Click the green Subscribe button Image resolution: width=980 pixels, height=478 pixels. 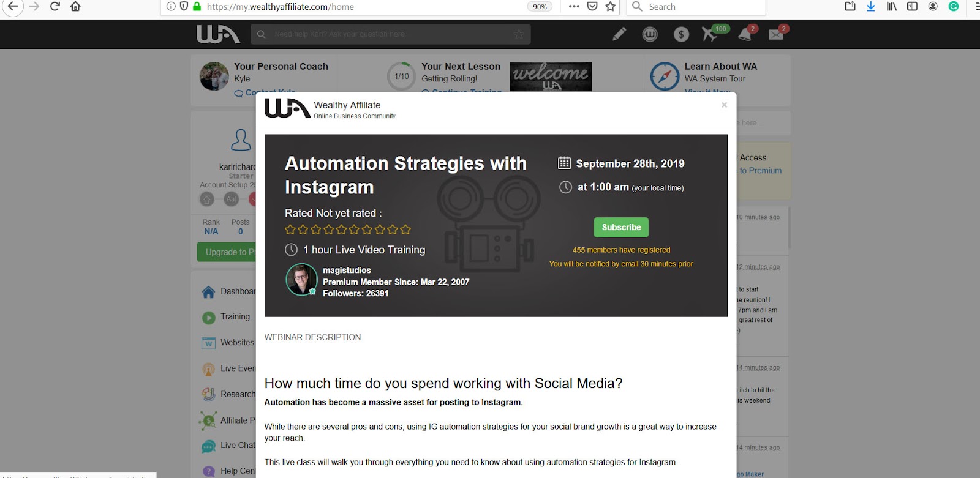(621, 227)
